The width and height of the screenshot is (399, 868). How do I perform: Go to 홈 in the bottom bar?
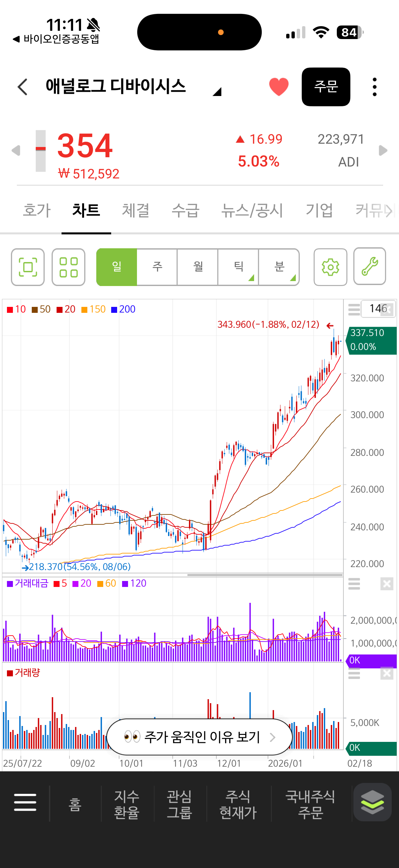[75, 805]
